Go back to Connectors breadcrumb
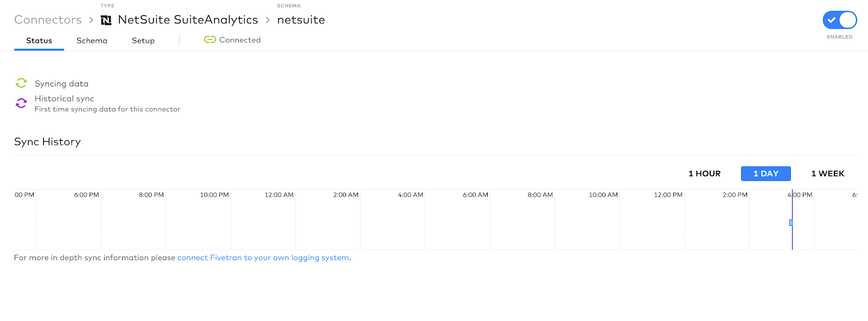The width and height of the screenshot is (868, 321). (x=48, y=20)
